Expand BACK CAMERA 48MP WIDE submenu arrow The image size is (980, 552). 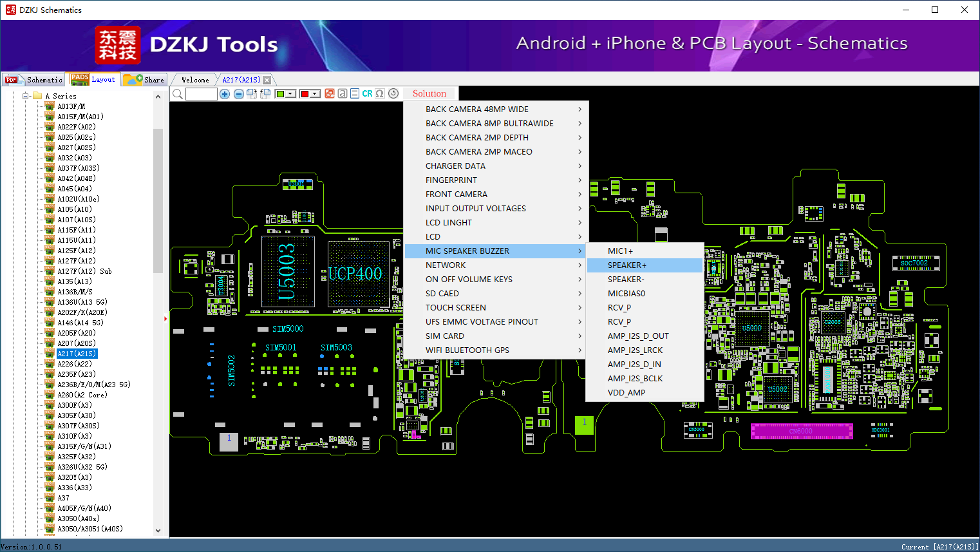tap(580, 109)
